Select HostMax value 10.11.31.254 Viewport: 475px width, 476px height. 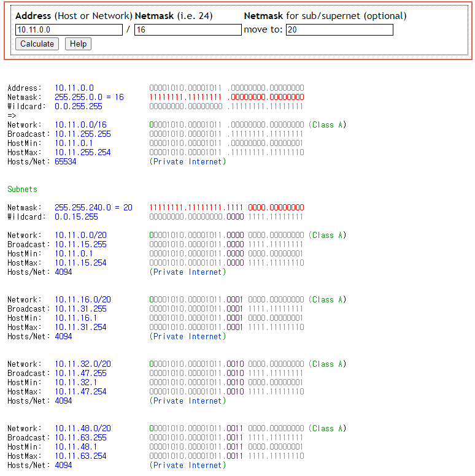pyautogui.click(x=80, y=328)
